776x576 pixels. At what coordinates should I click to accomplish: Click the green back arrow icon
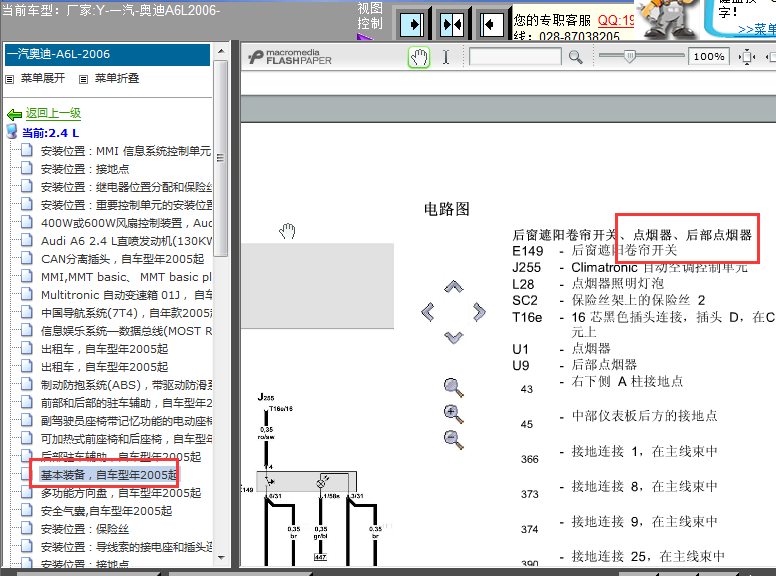[14, 114]
